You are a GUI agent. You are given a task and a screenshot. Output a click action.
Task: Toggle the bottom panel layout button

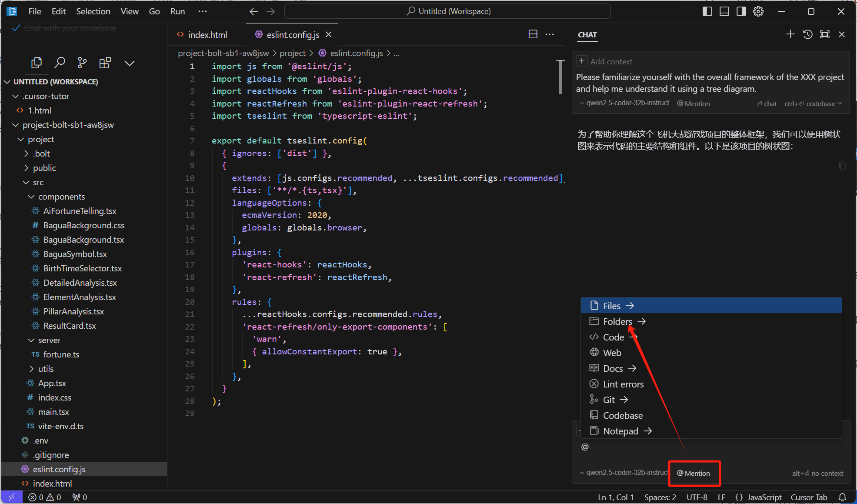click(x=724, y=11)
